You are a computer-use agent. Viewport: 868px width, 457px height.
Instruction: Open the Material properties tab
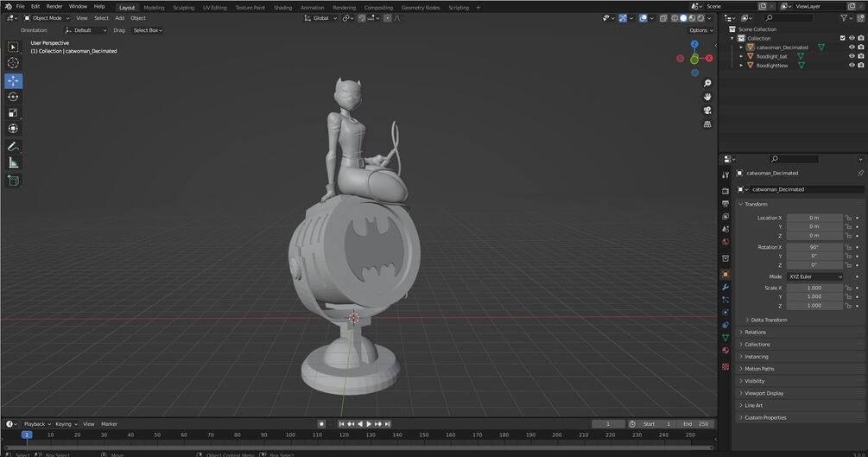[x=725, y=351]
